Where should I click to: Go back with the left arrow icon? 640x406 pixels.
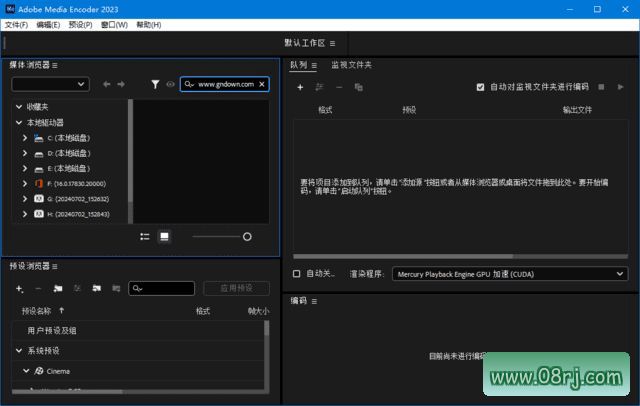tap(107, 84)
